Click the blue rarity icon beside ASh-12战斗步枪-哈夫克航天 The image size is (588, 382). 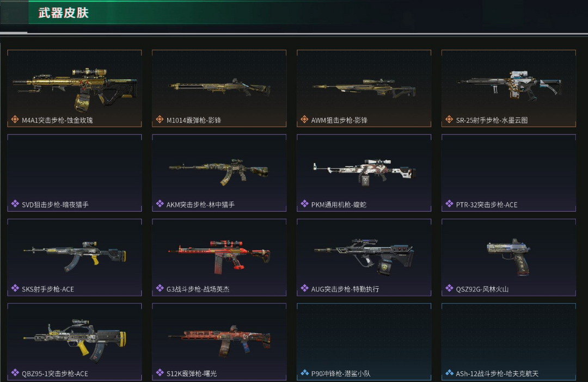tap(449, 373)
